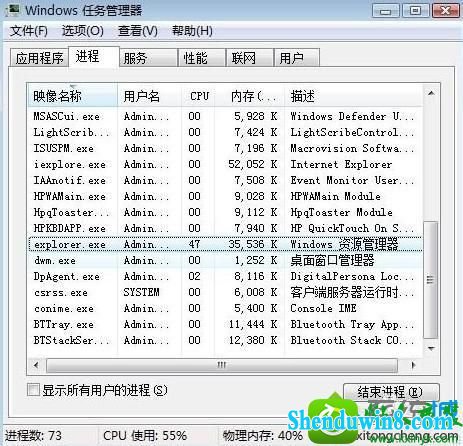Click the horizontal scrollbar left arrow
463x446 pixels.
(x=36, y=365)
